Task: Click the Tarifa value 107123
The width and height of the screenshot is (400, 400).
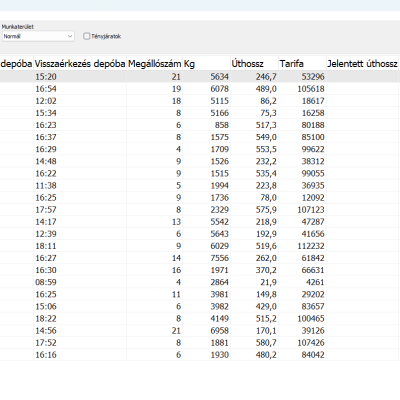Action: tap(311, 210)
